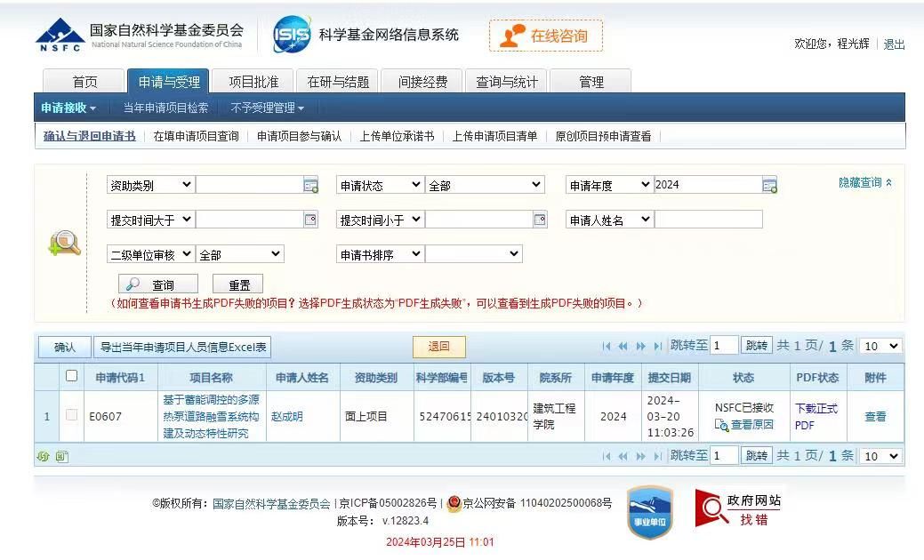Open the 管理 tab
Screen dimensions: 924x560
point(591,81)
